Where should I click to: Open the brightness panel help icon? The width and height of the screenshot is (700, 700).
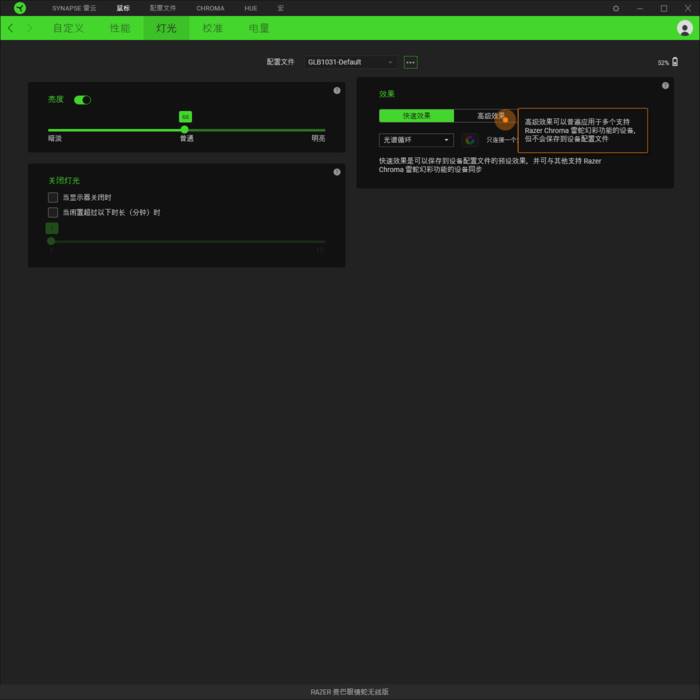(x=337, y=91)
